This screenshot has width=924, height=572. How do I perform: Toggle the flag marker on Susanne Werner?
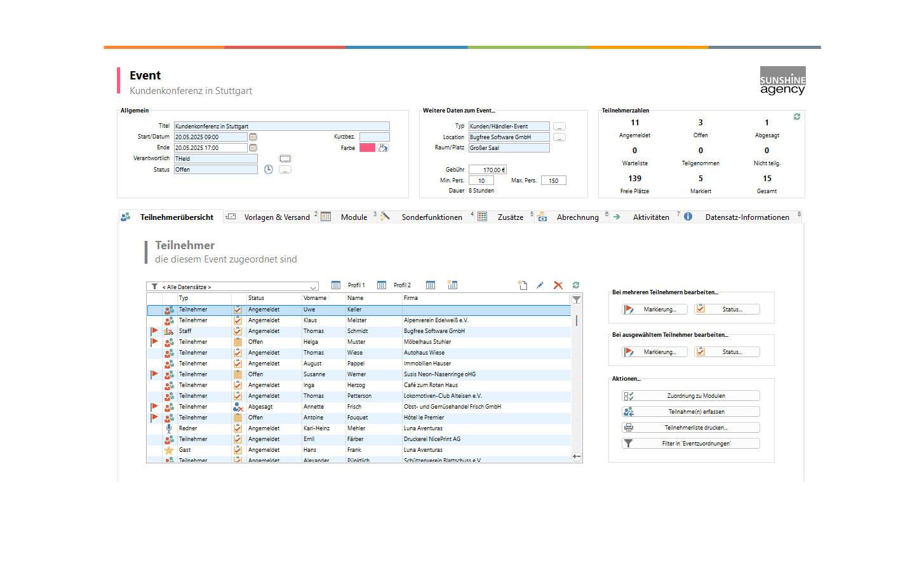coord(154,374)
